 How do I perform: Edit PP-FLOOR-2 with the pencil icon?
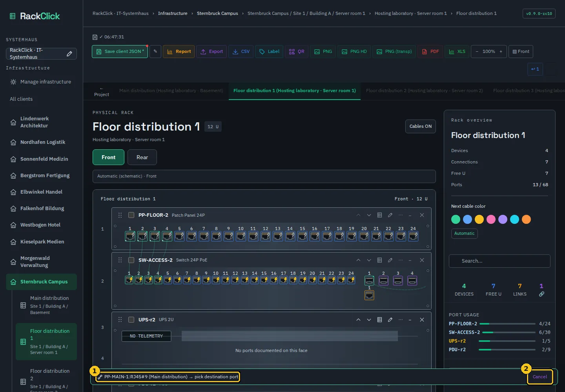[x=390, y=215]
